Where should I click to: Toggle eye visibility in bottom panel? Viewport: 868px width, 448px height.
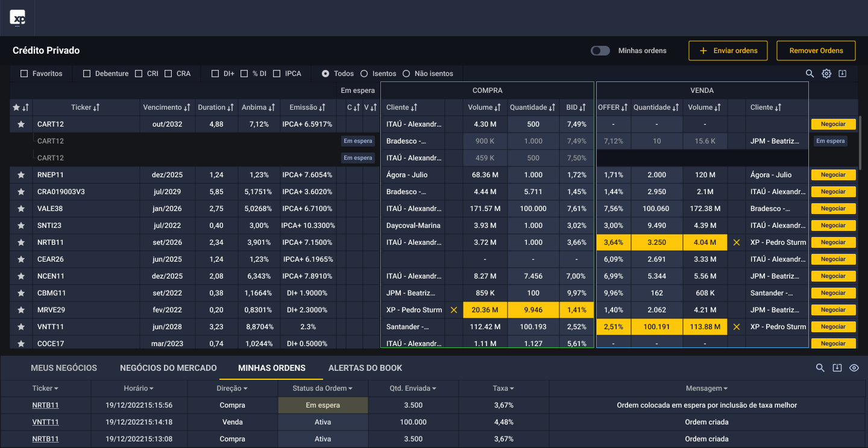[854, 368]
